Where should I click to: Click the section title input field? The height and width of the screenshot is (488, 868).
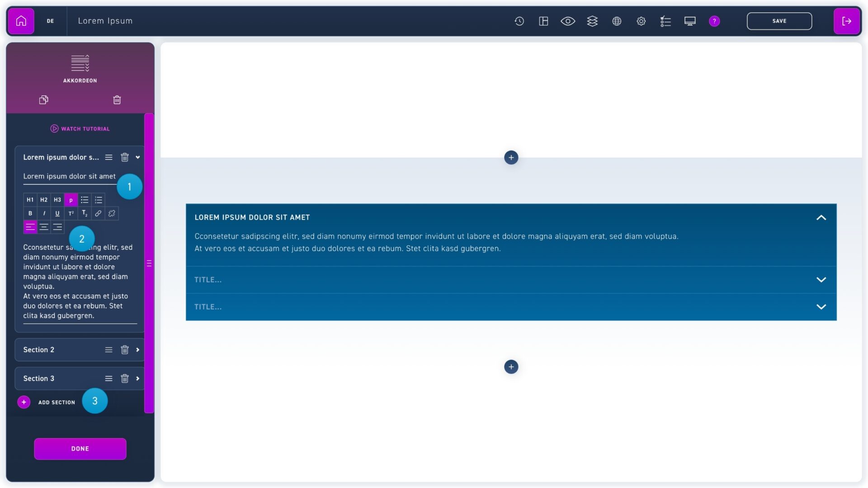coord(69,176)
